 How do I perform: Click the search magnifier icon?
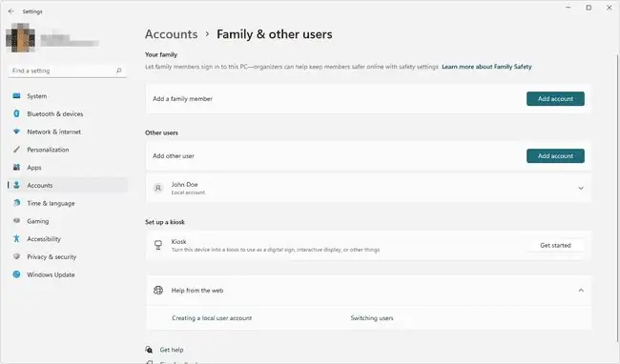pyautogui.click(x=118, y=71)
